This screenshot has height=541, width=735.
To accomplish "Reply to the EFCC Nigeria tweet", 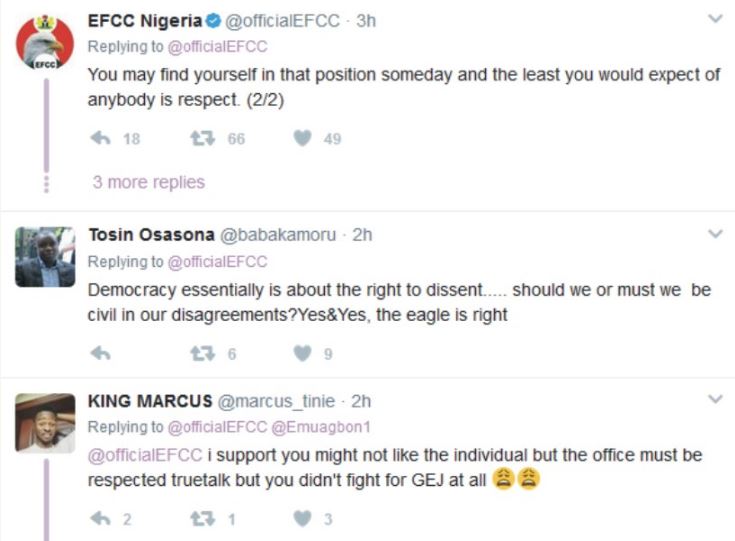I will (x=98, y=139).
